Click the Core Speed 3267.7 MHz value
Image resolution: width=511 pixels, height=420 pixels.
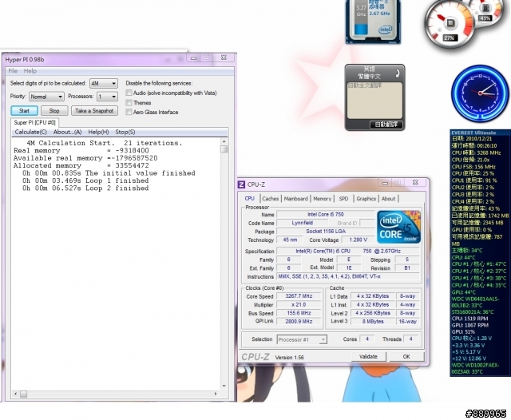pos(299,296)
